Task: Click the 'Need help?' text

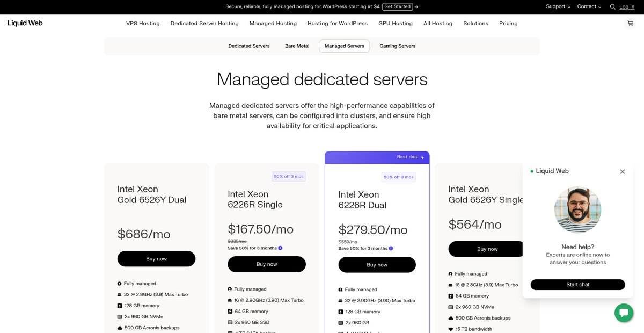Action: pos(577,247)
